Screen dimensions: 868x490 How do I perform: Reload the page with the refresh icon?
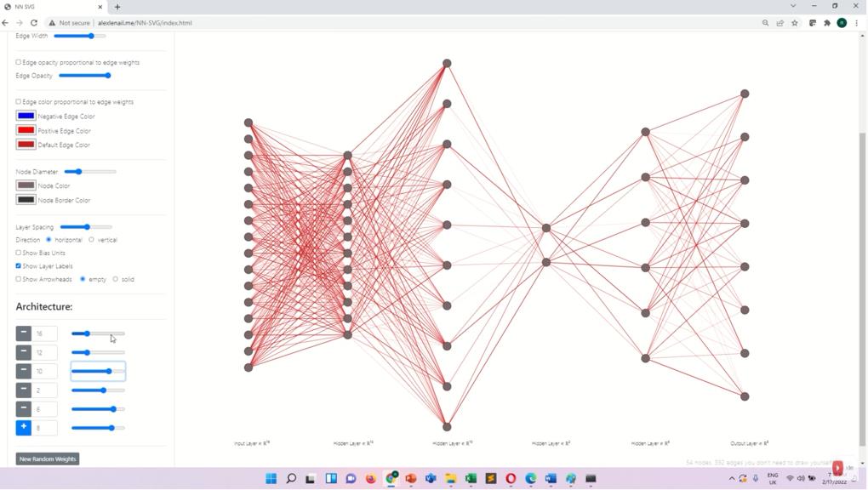pyautogui.click(x=34, y=23)
